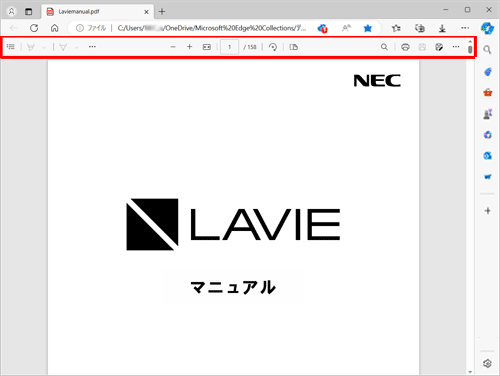The image size is (500, 376).
Task: Open the read aloud option
Action: point(346,28)
